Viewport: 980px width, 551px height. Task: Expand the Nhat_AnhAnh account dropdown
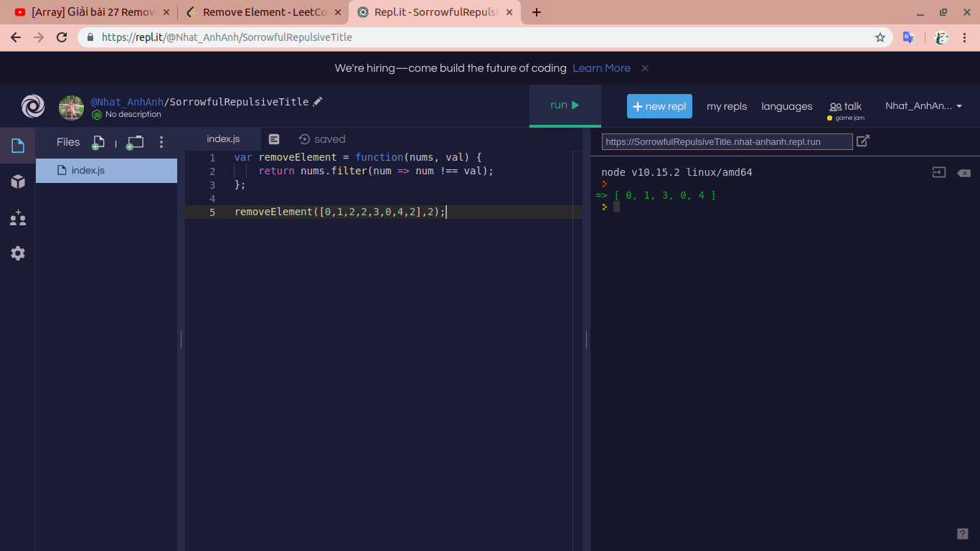923,106
